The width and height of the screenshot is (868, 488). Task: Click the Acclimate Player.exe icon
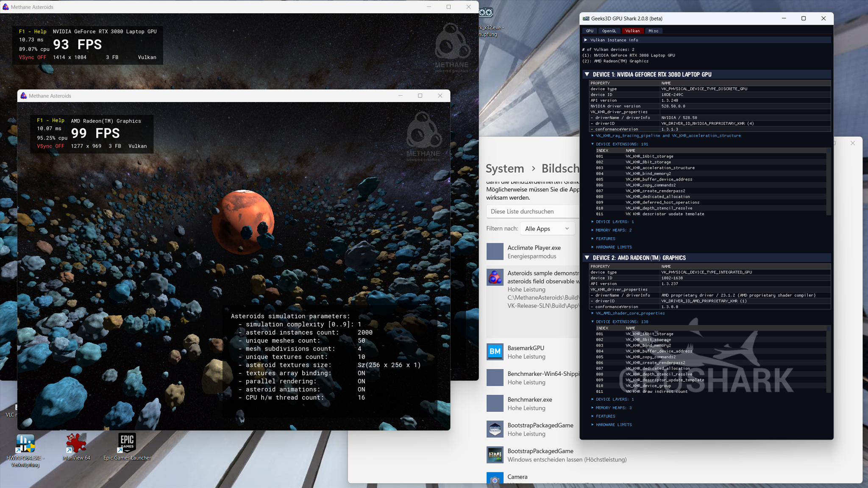[x=495, y=252]
